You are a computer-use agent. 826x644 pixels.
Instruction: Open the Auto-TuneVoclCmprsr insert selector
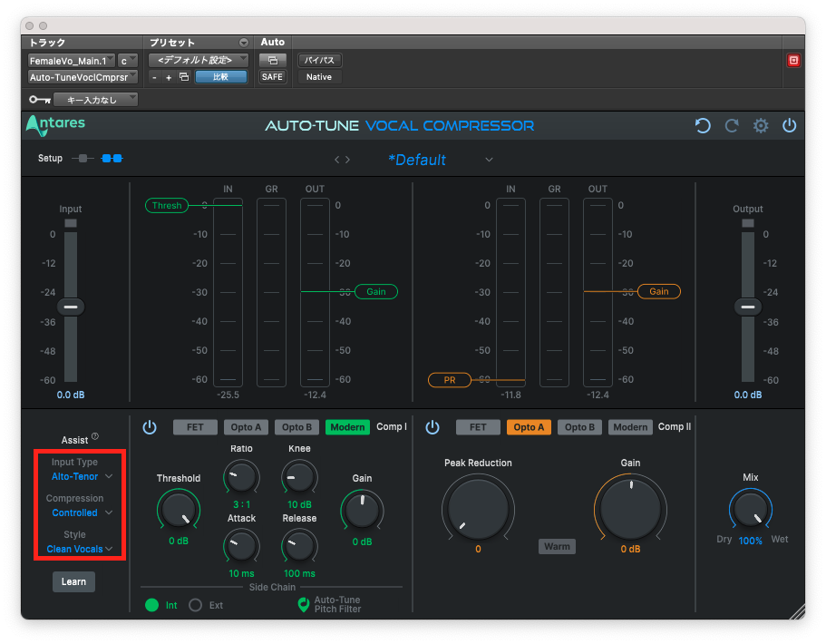(83, 77)
